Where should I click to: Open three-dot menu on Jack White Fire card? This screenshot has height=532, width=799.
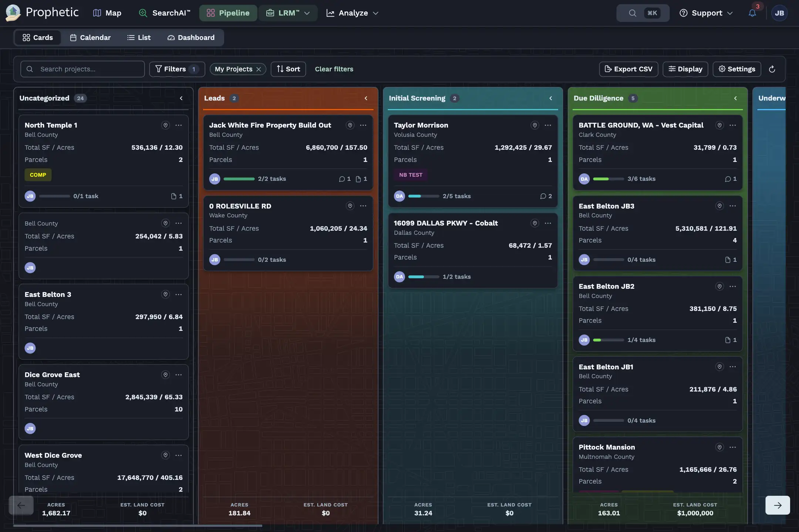coord(363,125)
